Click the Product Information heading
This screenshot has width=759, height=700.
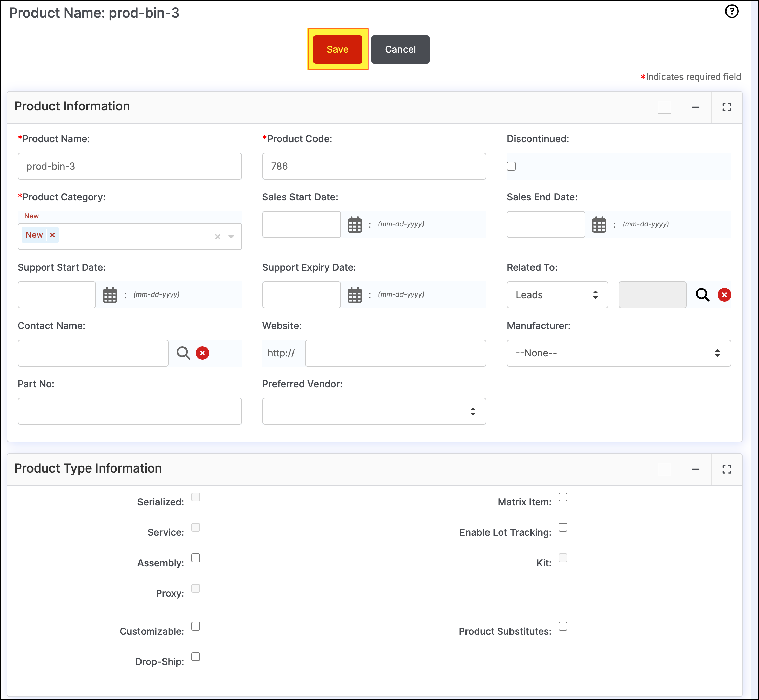(x=72, y=106)
